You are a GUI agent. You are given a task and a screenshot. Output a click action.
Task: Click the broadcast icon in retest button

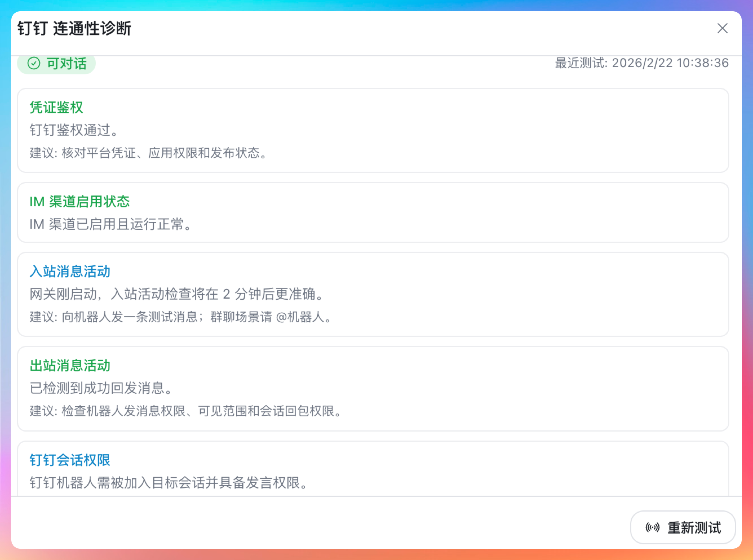pyautogui.click(x=652, y=527)
